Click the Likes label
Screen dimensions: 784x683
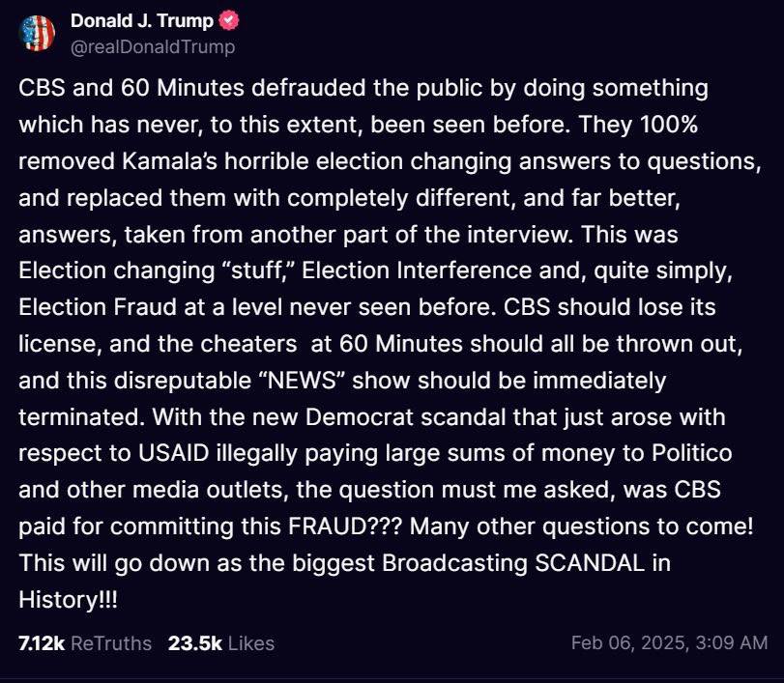click(251, 643)
